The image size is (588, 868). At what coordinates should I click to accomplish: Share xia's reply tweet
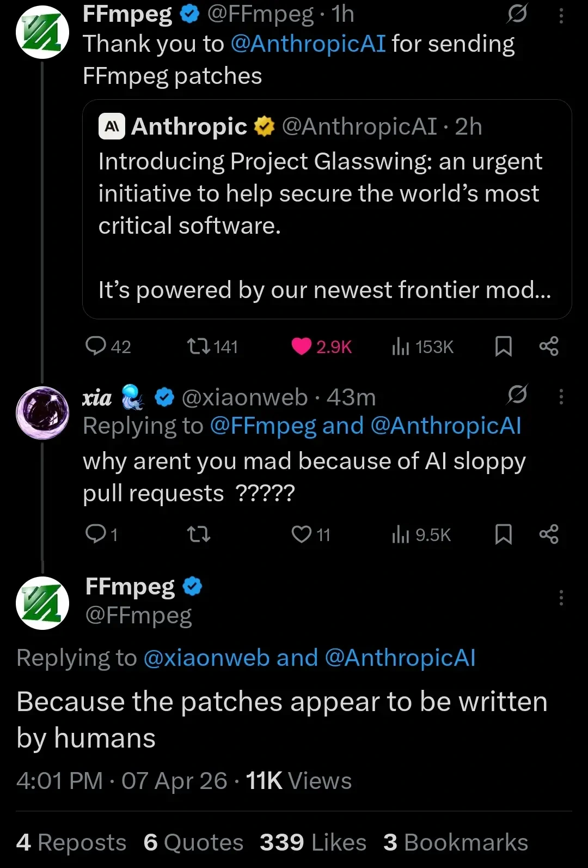pos(549,534)
